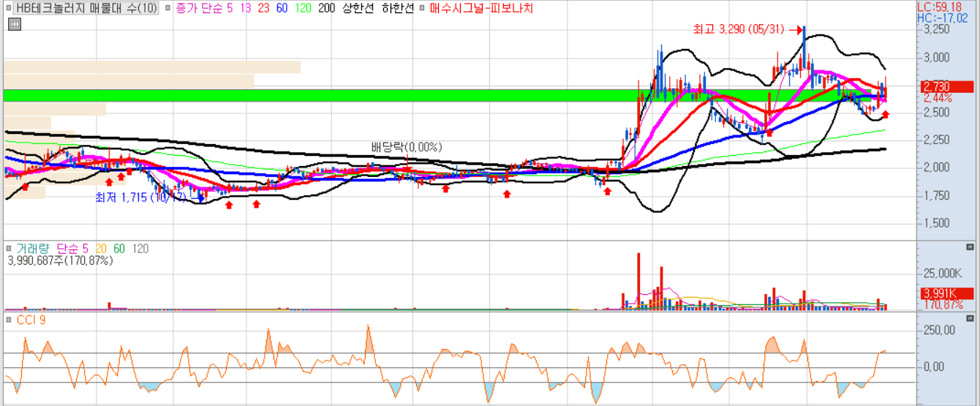Select the 매수시그널-피보나치 indicator label
The width and height of the screenshot is (980, 406).
(x=481, y=9)
